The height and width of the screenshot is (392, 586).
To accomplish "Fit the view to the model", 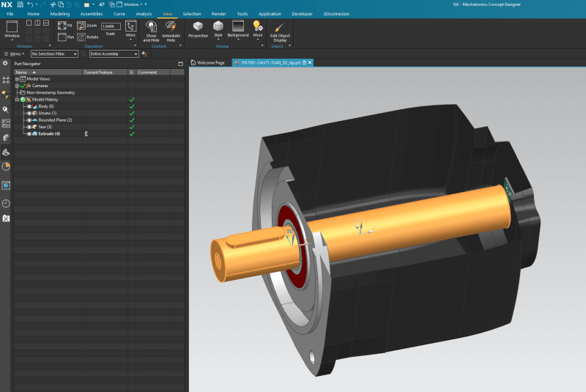I will 65,26.
